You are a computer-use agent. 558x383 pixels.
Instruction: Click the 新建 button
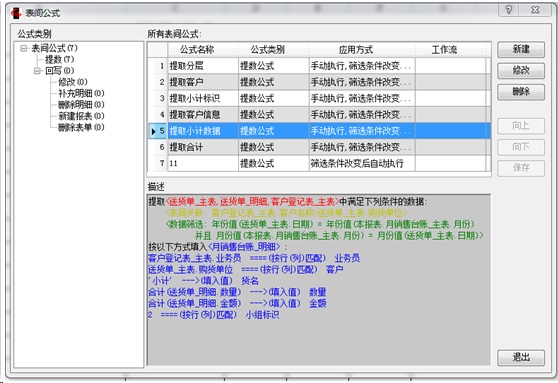521,49
